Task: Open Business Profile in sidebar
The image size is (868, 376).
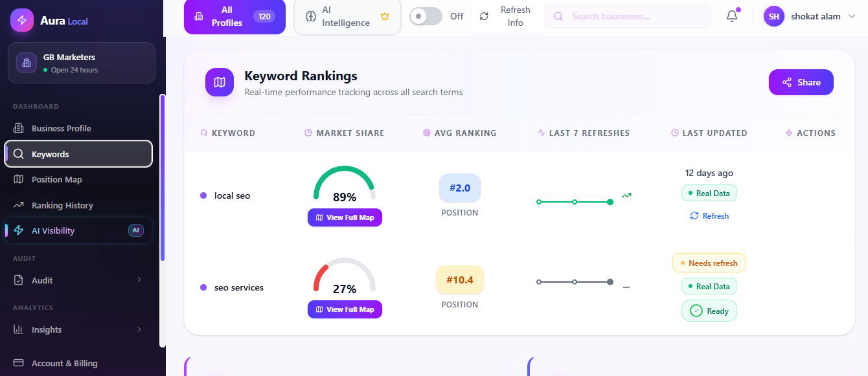Action: 78,128
